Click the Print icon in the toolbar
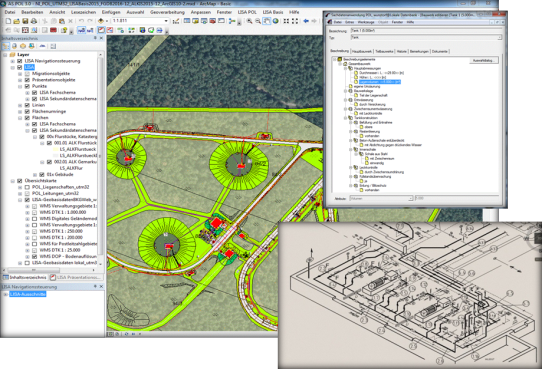Image resolution: width=542 pixels, height=369 pixels. coord(34,21)
